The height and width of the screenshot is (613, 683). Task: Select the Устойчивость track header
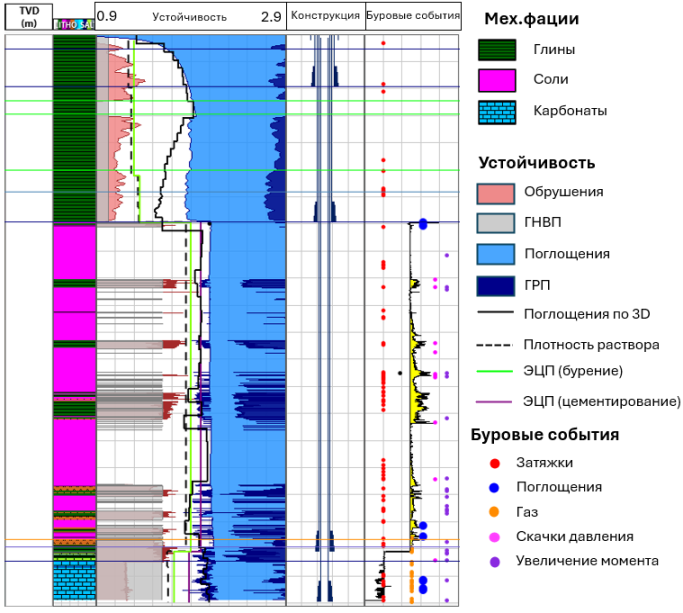point(190,17)
